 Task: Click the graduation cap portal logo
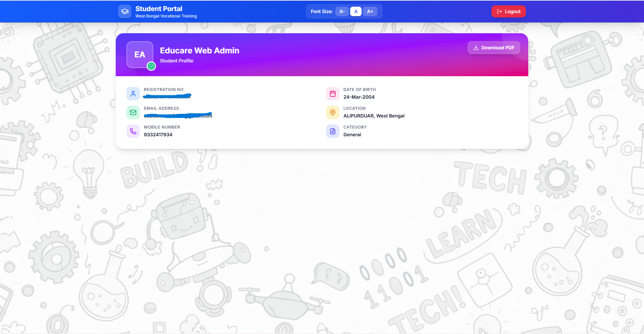coord(125,11)
